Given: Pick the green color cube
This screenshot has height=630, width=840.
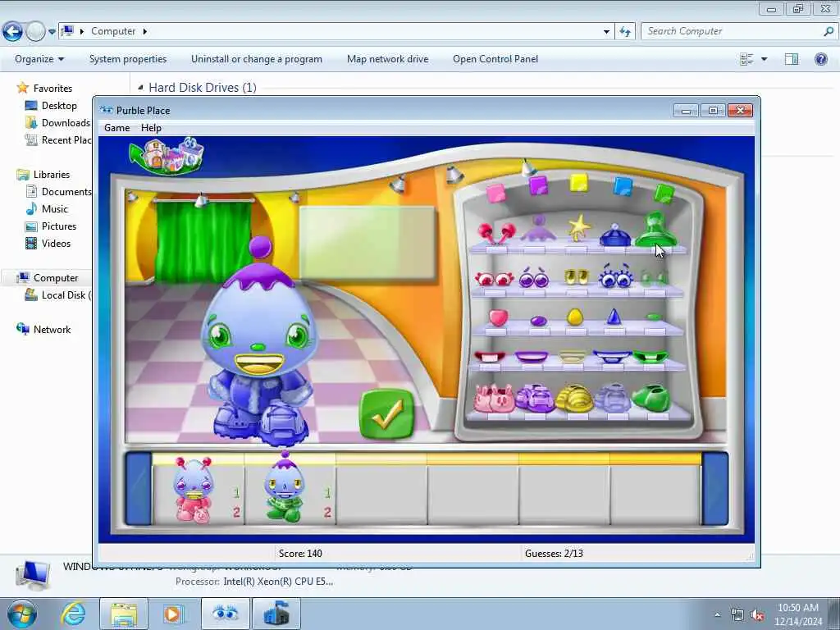Looking at the screenshot, I should click(x=664, y=193).
